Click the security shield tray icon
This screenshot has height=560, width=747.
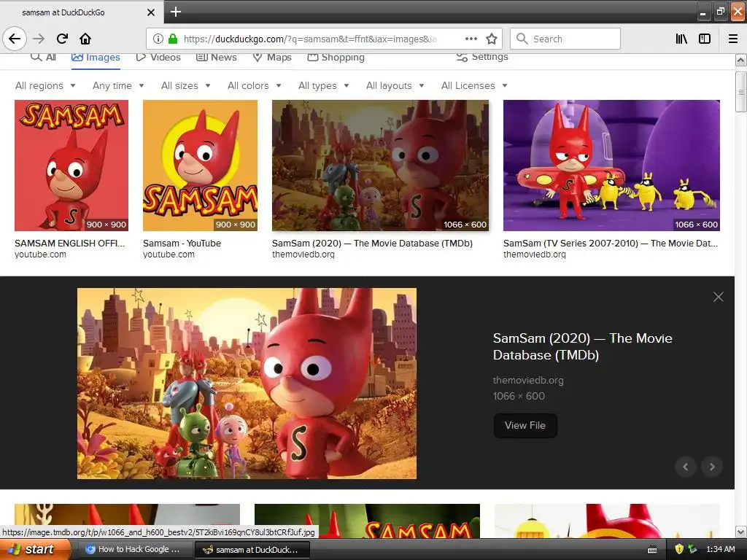pyautogui.click(x=679, y=549)
